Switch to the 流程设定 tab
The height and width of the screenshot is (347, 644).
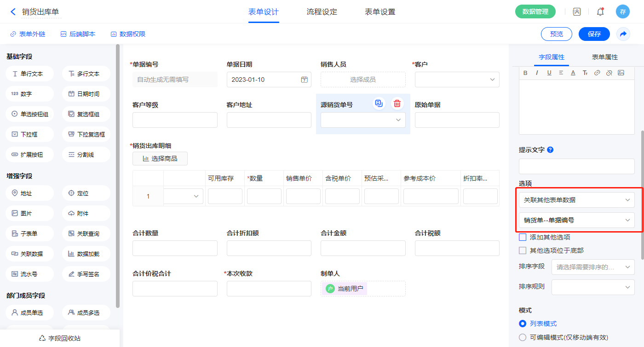click(x=322, y=12)
